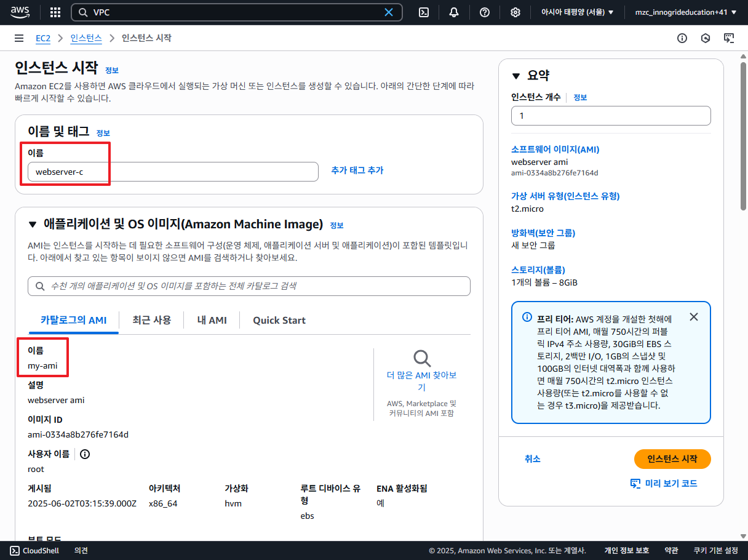
Task: Click the 더 많은 AMI 찾아보기 magnifier icon
Action: [x=422, y=358]
